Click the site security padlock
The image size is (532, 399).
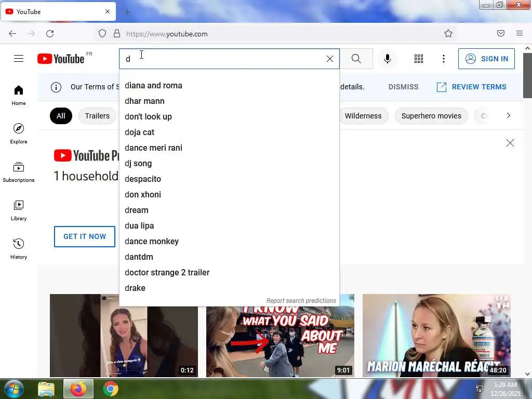coord(117,34)
